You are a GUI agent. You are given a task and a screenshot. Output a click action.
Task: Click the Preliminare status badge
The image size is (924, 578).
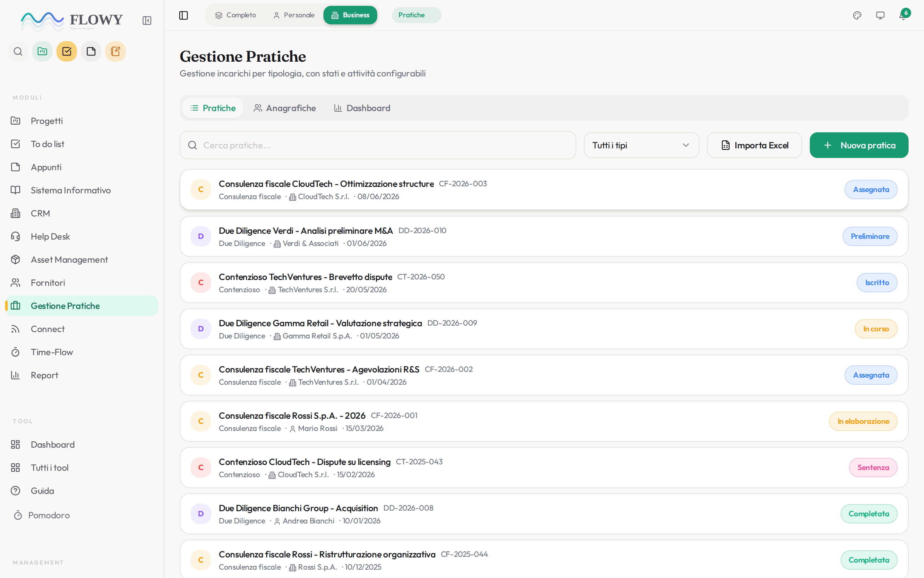[x=870, y=236]
